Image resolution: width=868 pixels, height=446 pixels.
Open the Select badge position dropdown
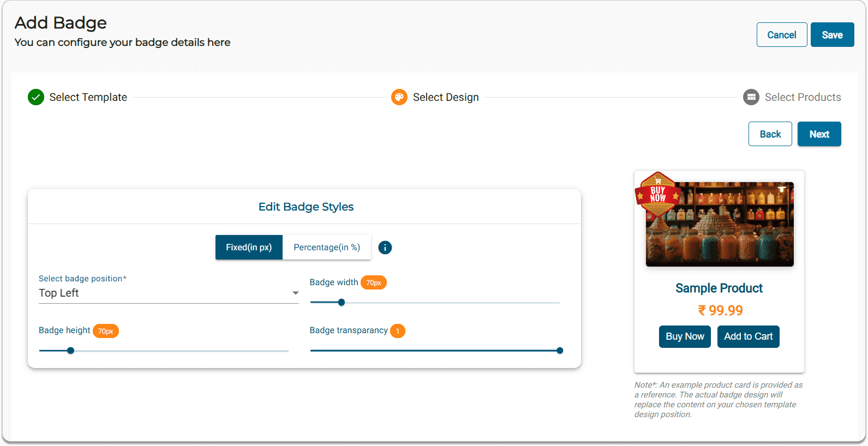(164, 293)
